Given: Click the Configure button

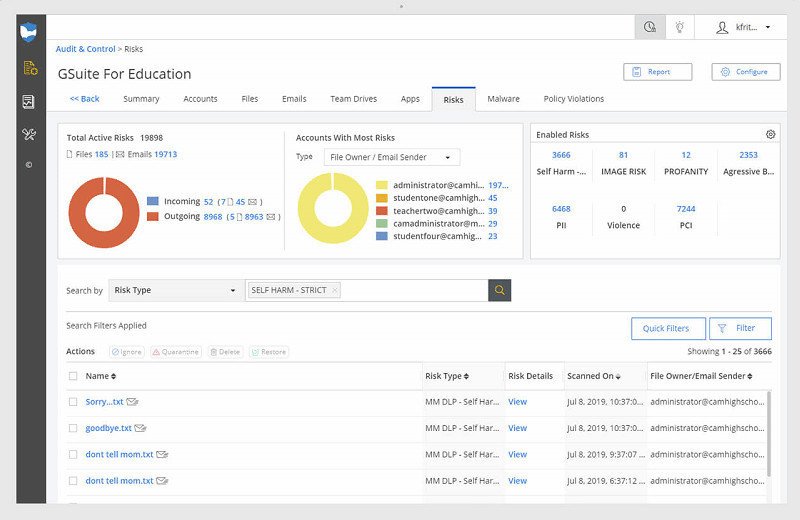Looking at the screenshot, I should pos(746,72).
